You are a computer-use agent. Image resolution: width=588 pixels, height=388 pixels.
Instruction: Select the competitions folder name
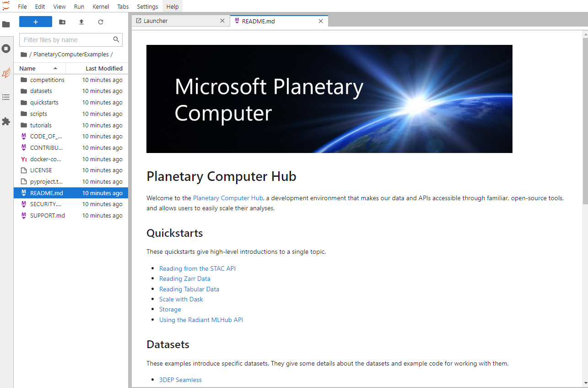pyautogui.click(x=47, y=80)
